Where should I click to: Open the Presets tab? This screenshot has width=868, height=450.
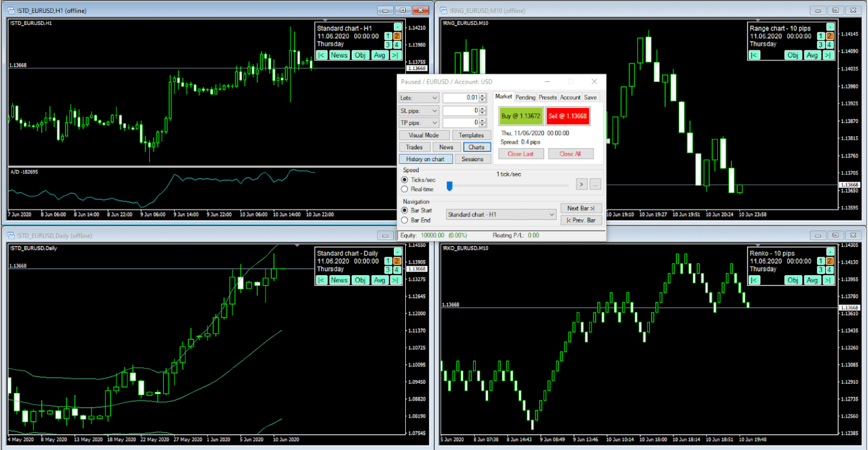click(548, 97)
